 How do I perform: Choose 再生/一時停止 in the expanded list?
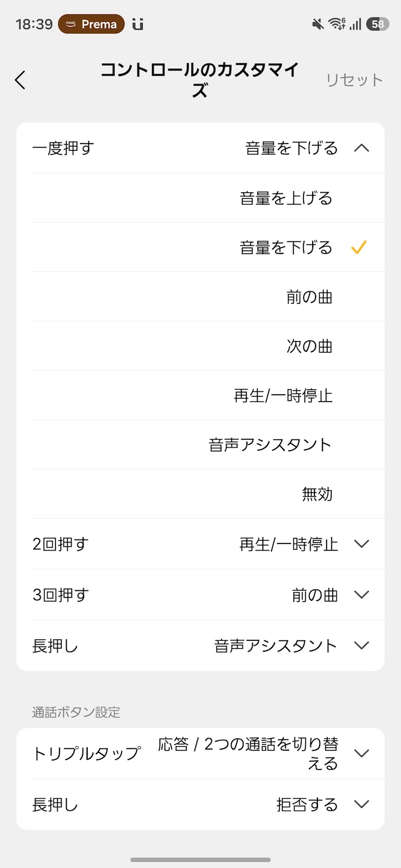click(283, 395)
